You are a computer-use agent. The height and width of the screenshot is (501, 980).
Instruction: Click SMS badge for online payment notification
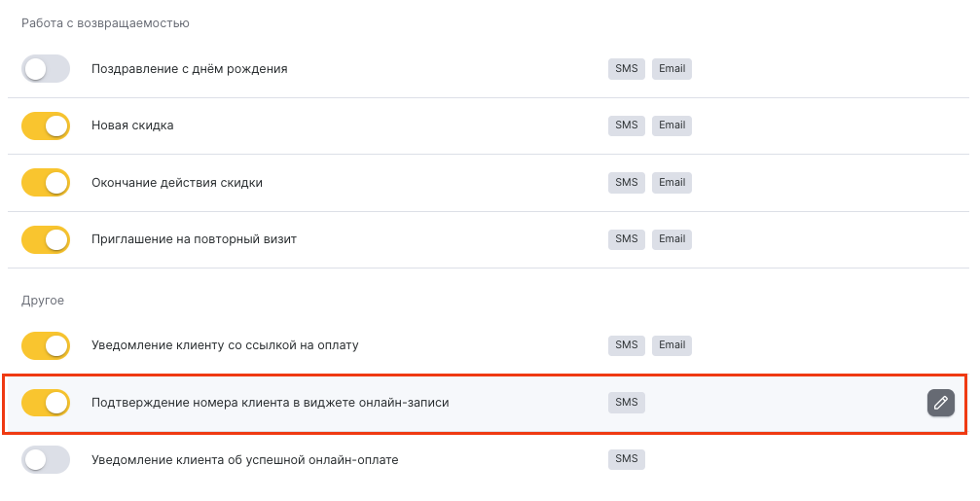(626, 459)
